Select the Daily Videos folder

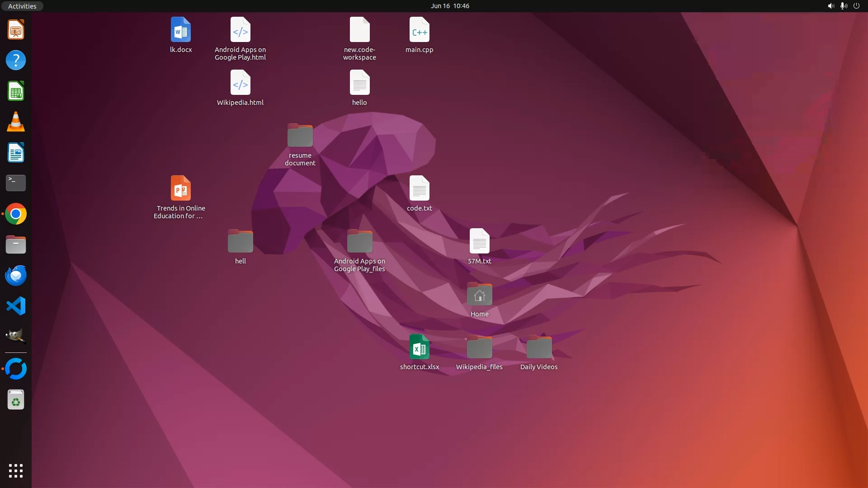pyautogui.click(x=538, y=347)
